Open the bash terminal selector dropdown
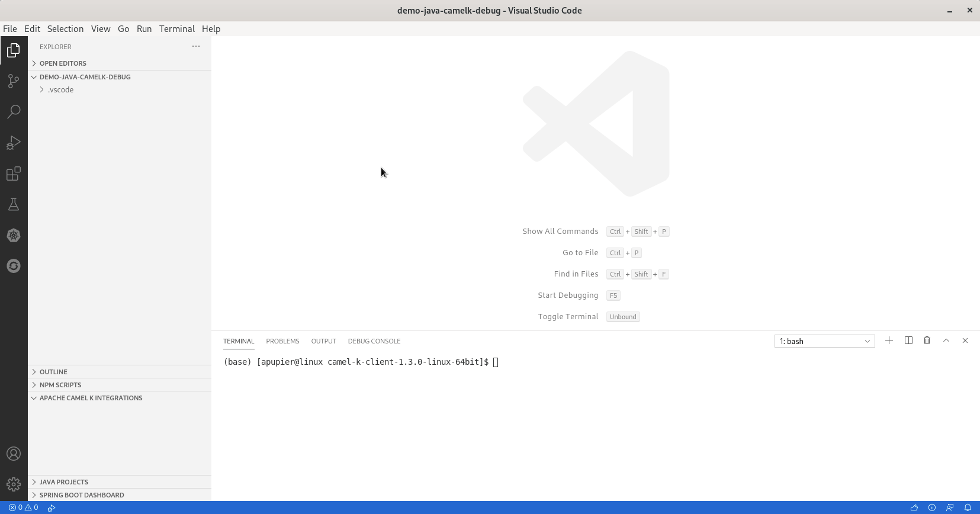Image resolution: width=980 pixels, height=514 pixels. (824, 341)
